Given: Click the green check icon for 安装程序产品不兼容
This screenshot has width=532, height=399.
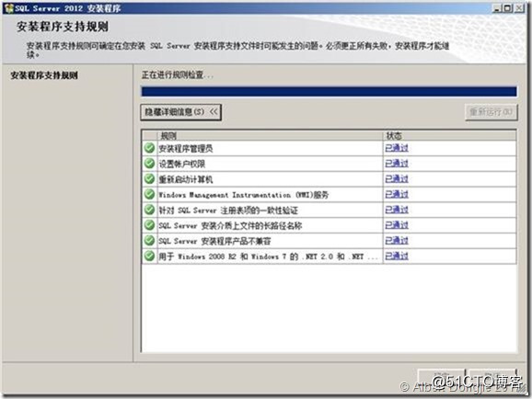Looking at the screenshot, I should pyautogui.click(x=149, y=240).
